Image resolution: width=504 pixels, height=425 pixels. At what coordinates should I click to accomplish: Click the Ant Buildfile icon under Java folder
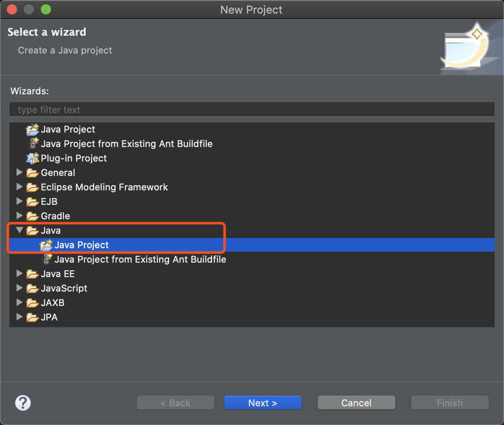click(x=47, y=259)
